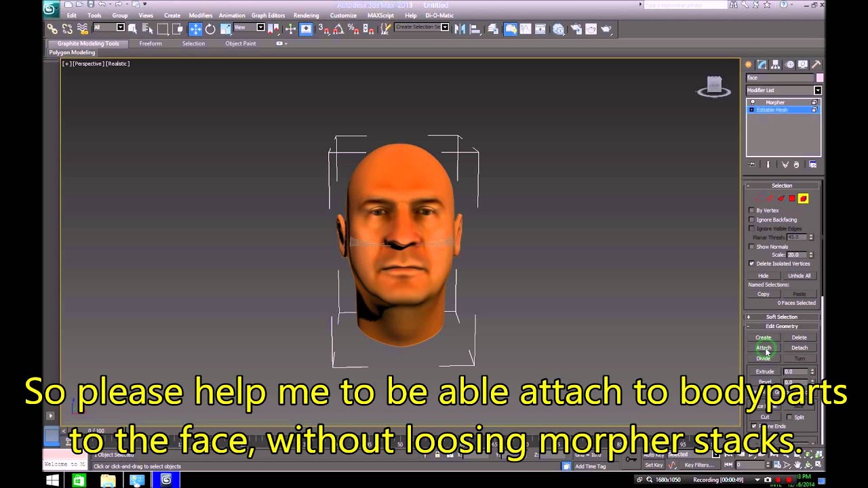The height and width of the screenshot is (488, 868).
Task: Open the Modifiers menu
Action: pos(200,16)
